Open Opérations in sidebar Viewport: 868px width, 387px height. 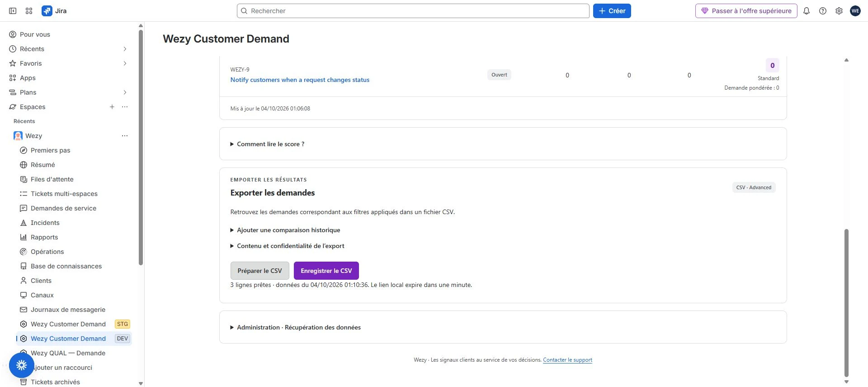coord(47,252)
